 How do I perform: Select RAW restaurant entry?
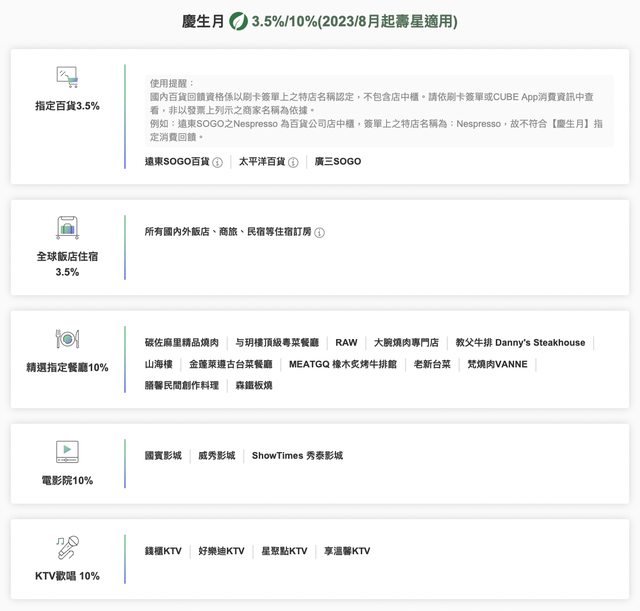pos(346,343)
